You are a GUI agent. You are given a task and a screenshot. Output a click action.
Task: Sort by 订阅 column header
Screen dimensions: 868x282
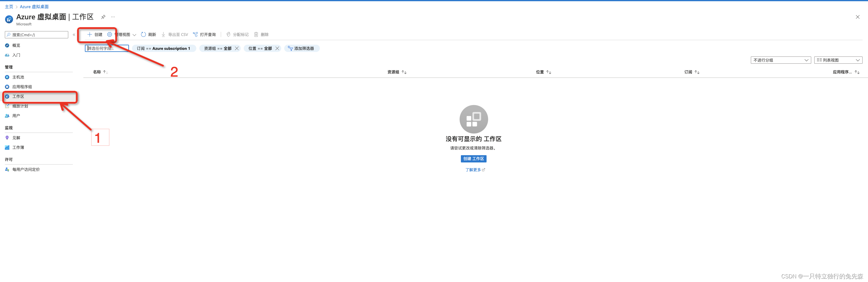pos(692,72)
